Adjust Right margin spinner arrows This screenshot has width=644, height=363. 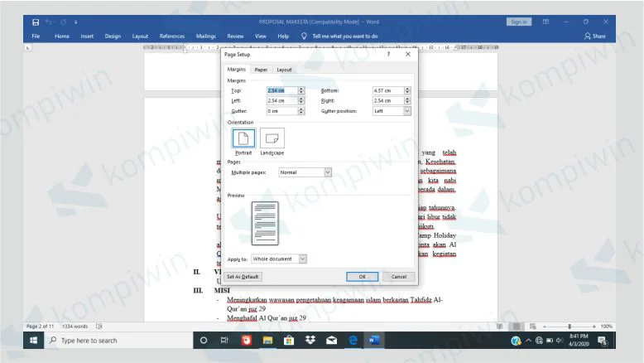click(x=407, y=101)
